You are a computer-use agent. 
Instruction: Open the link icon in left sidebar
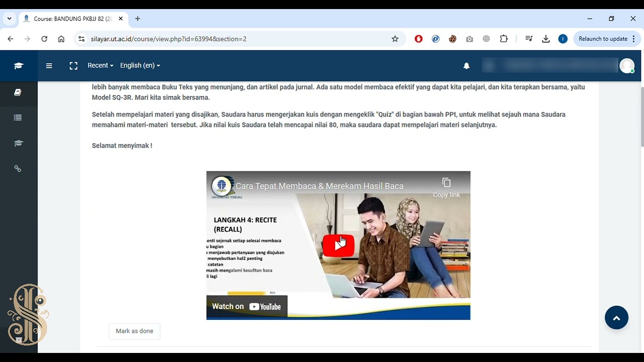coord(18,169)
